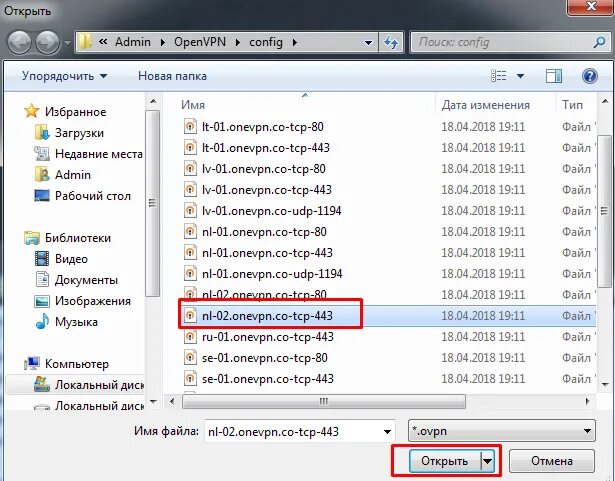Open Музыка library in sidebar

(x=76, y=322)
